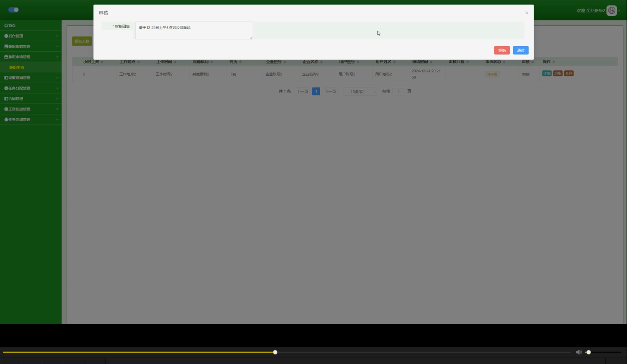Click the 通过 approve button
This screenshot has height=364, width=627.
tap(520, 50)
